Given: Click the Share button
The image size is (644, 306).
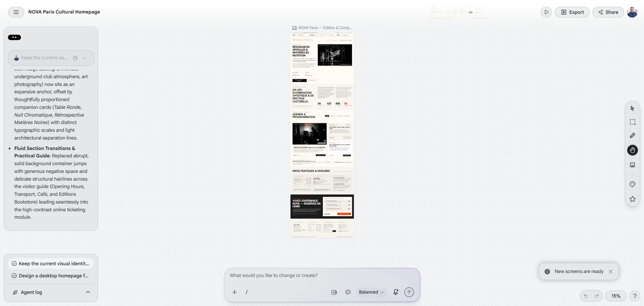Looking at the screenshot, I should (x=608, y=12).
